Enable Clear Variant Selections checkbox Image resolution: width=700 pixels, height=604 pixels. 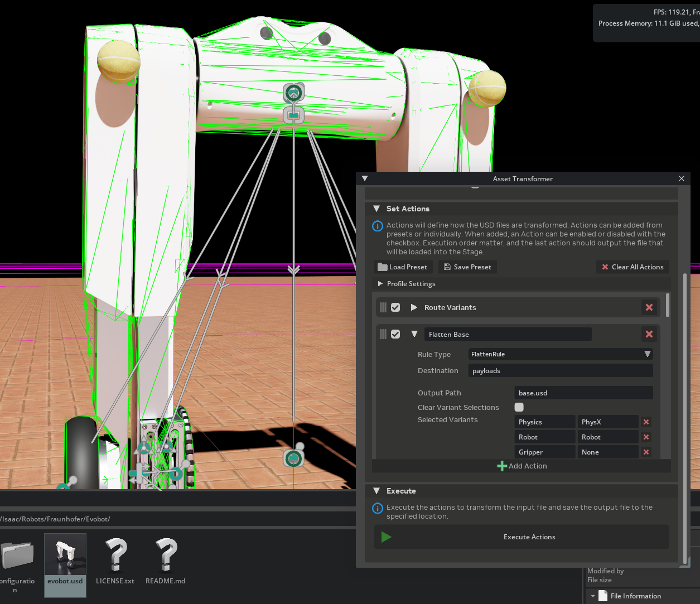(519, 407)
